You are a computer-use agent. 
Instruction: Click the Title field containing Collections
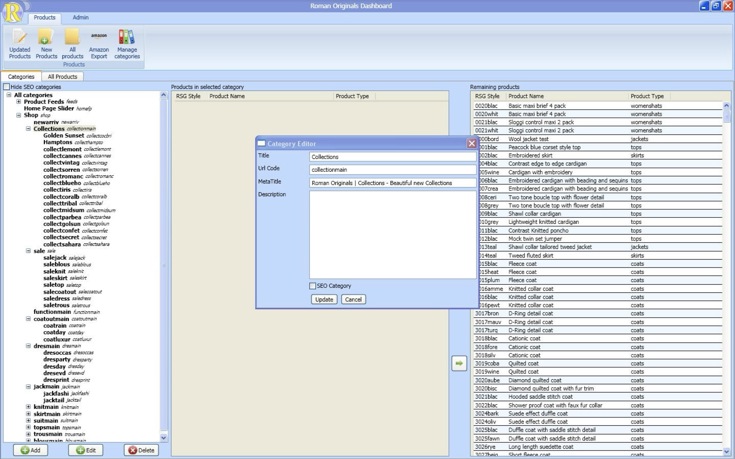coord(392,157)
